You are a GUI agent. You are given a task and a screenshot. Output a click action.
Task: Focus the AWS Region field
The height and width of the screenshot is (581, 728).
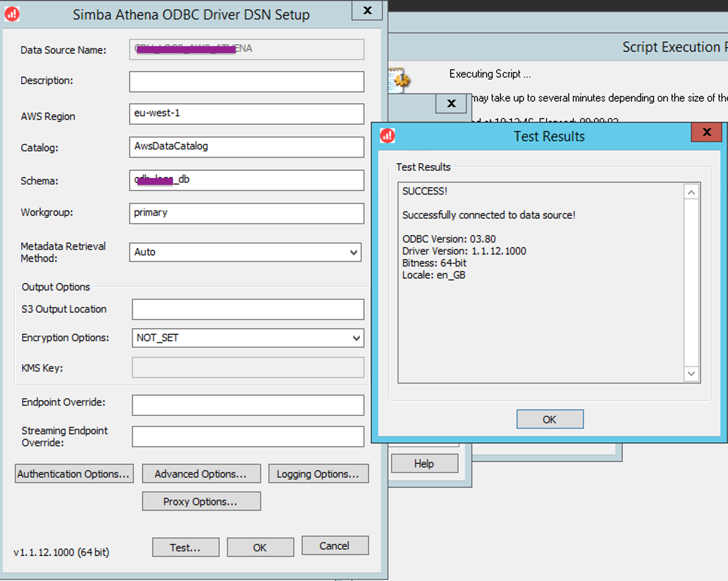point(246,113)
